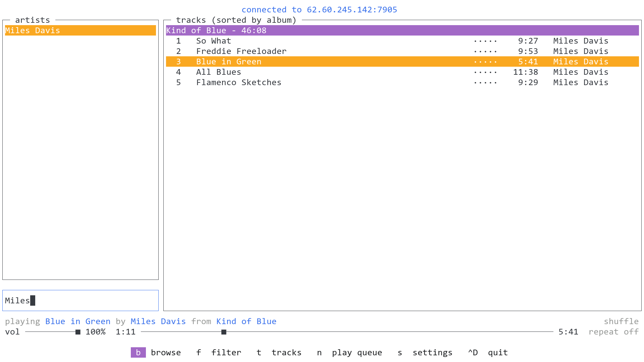
Task: Click the playback progress position marker
Action: point(224,332)
